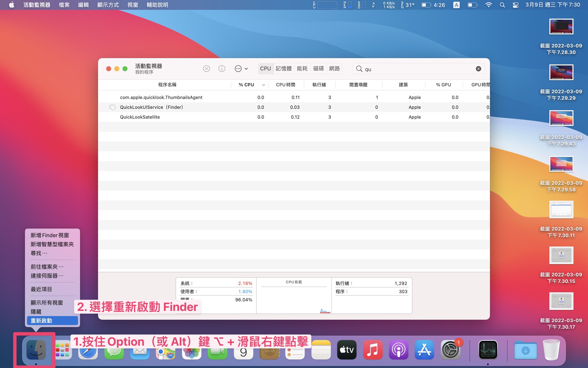
Task: Click the Activity Monitor icon in the Dock
Action: [x=488, y=350]
